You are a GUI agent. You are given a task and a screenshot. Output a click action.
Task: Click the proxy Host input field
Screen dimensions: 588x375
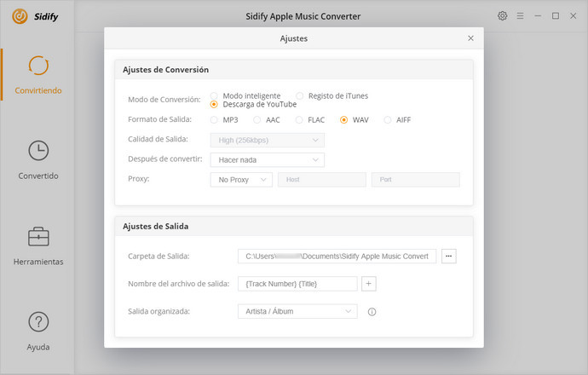322,180
